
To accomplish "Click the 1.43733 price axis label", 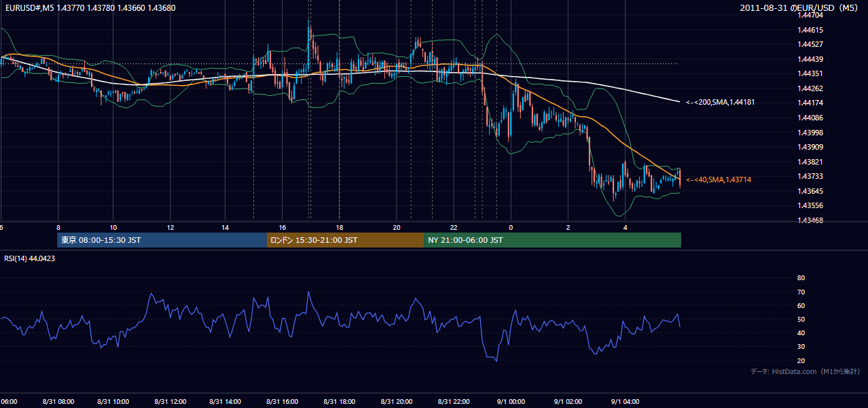I will click(810, 176).
